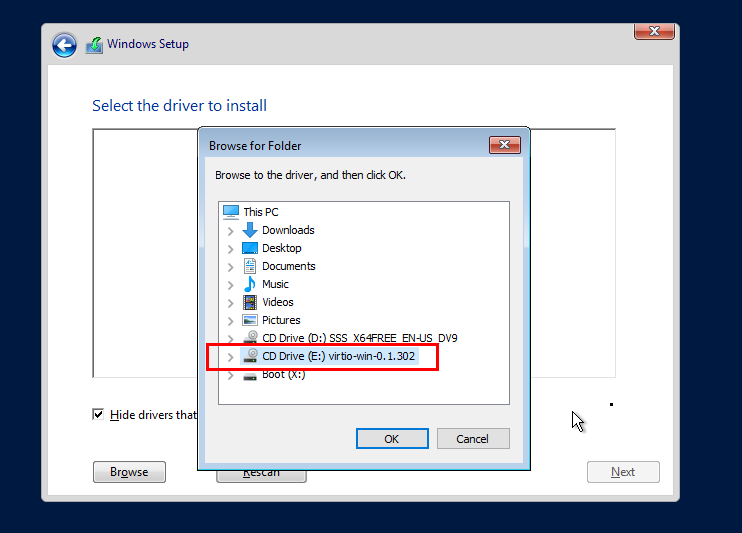
Task: Close the Windows Setup window
Action: coord(654,31)
